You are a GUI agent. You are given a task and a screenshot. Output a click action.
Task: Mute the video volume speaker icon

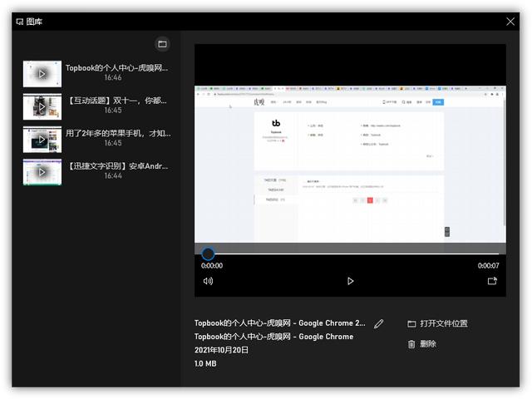click(208, 281)
